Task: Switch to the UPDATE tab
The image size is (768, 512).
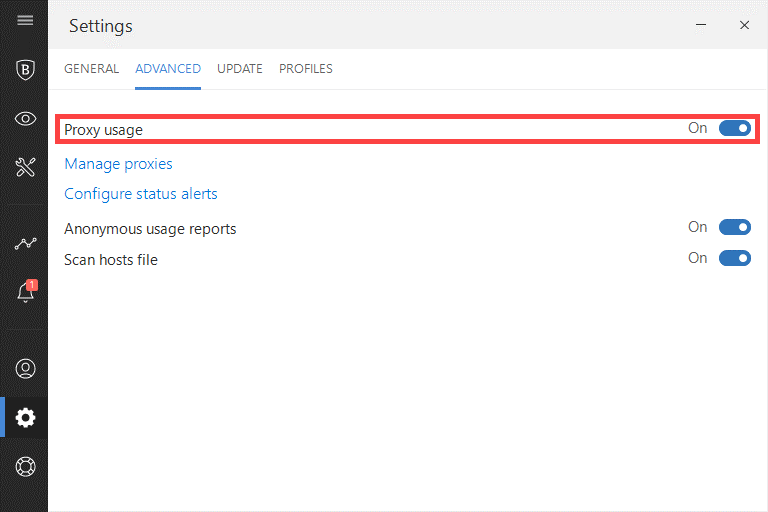Action: (240, 69)
